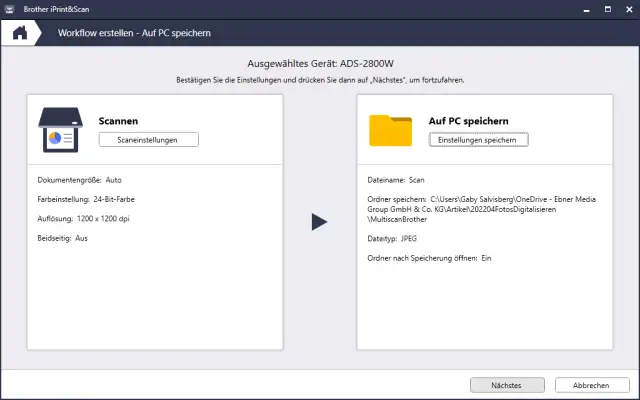Viewport: 640px width, 400px height.
Task: Click the Dateiname Scan line
Action: (397, 180)
